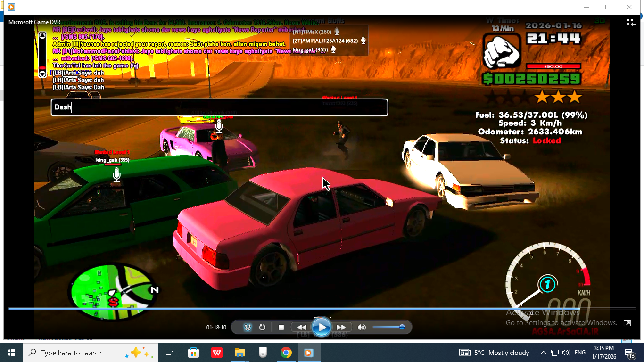Screen dimensions: 644x362
Task: Open the clock showing 3:35 PM
Action: [x=603, y=353]
